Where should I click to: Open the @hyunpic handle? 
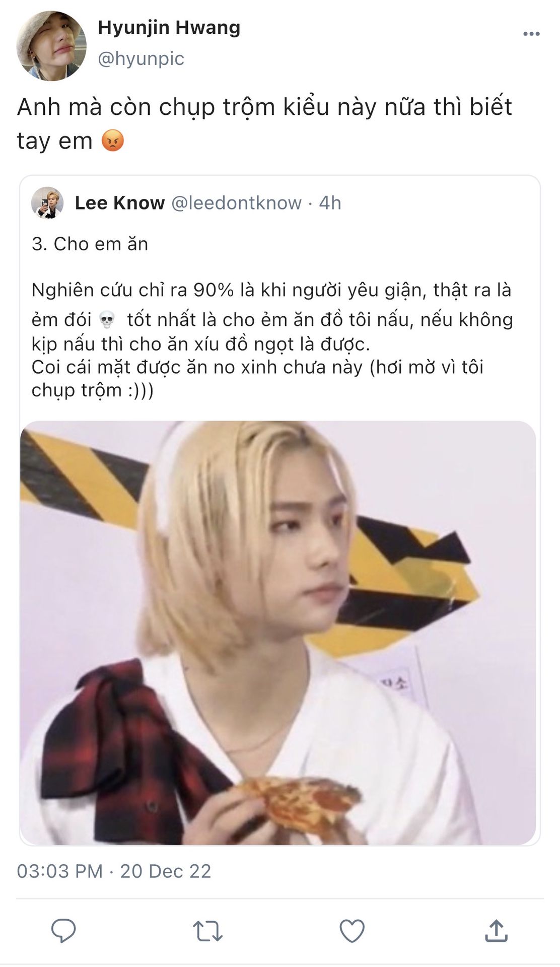tap(141, 59)
